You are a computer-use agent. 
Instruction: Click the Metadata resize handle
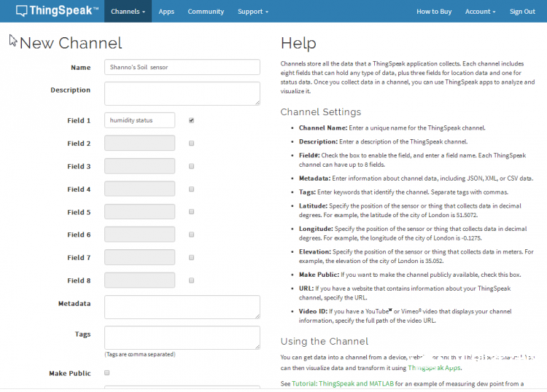point(257,316)
